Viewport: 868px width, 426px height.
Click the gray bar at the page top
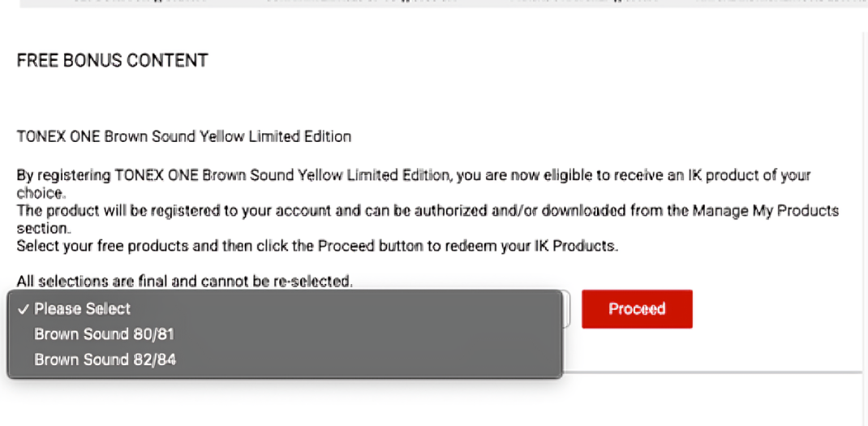tap(434, 3)
